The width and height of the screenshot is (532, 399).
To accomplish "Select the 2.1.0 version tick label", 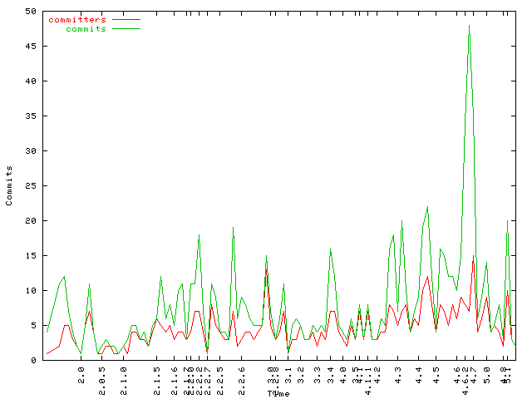I will point(124,378).
